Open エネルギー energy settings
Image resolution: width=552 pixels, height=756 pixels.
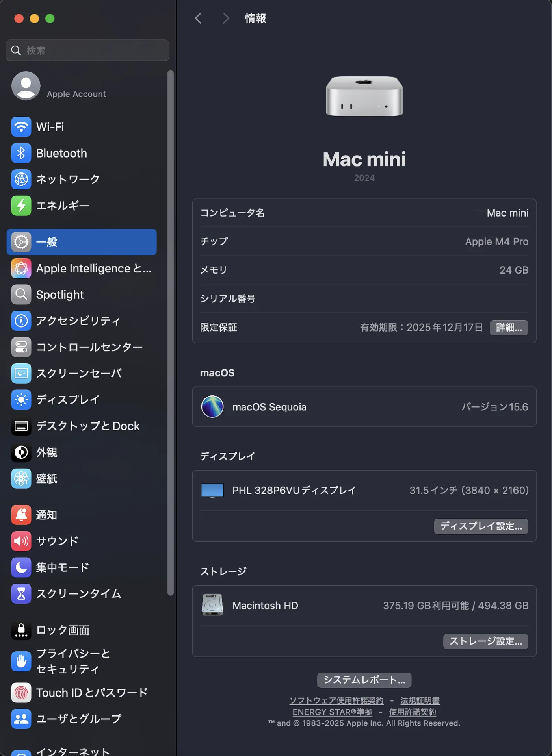(82, 206)
